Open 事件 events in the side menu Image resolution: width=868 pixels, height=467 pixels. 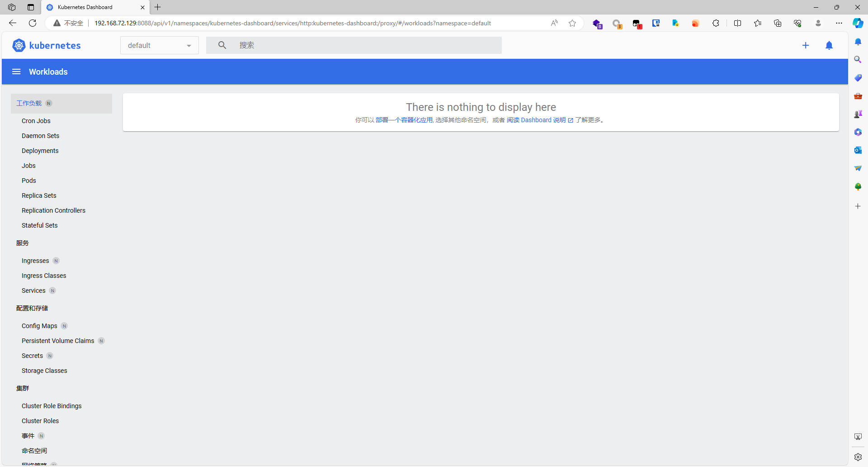(28, 436)
